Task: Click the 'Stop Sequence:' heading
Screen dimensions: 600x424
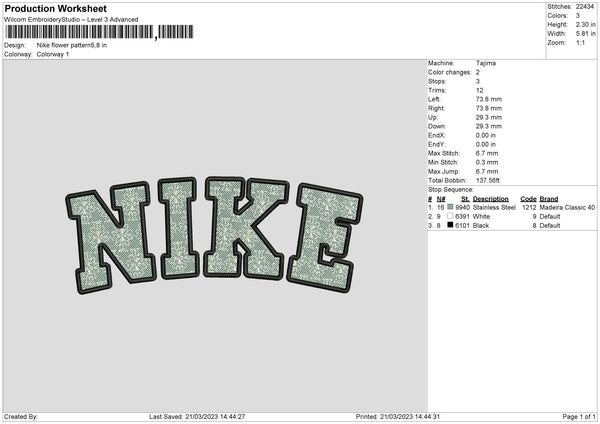Action: click(x=451, y=190)
